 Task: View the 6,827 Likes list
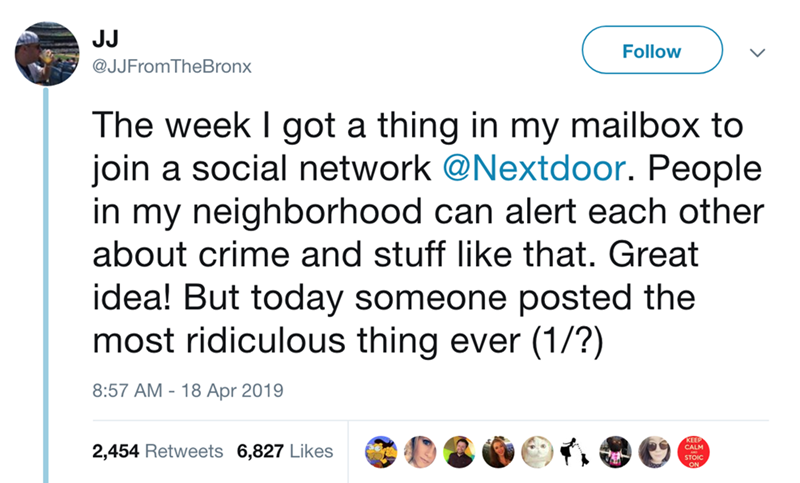[285, 451]
